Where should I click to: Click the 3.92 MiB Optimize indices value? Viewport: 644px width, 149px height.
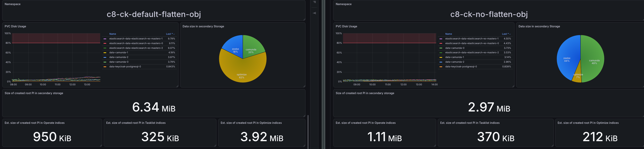coord(262,137)
